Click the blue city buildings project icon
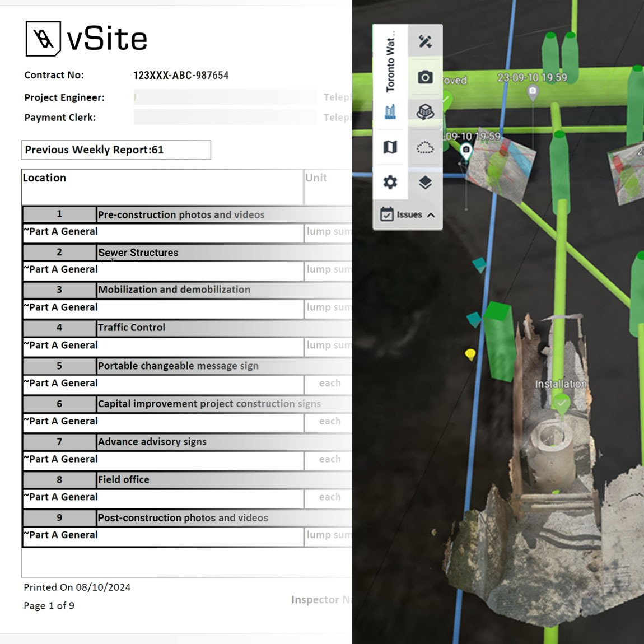 coord(390,112)
